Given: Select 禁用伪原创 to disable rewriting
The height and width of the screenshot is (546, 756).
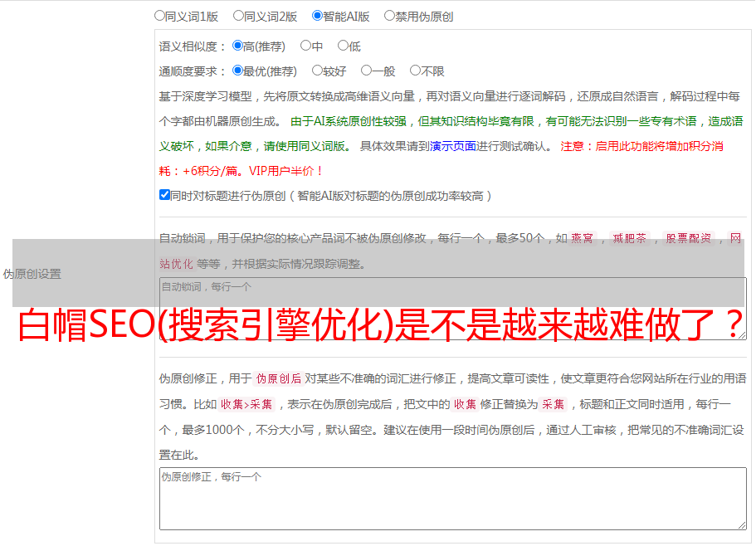Looking at the screenshot, I should [x=389, y=16].
